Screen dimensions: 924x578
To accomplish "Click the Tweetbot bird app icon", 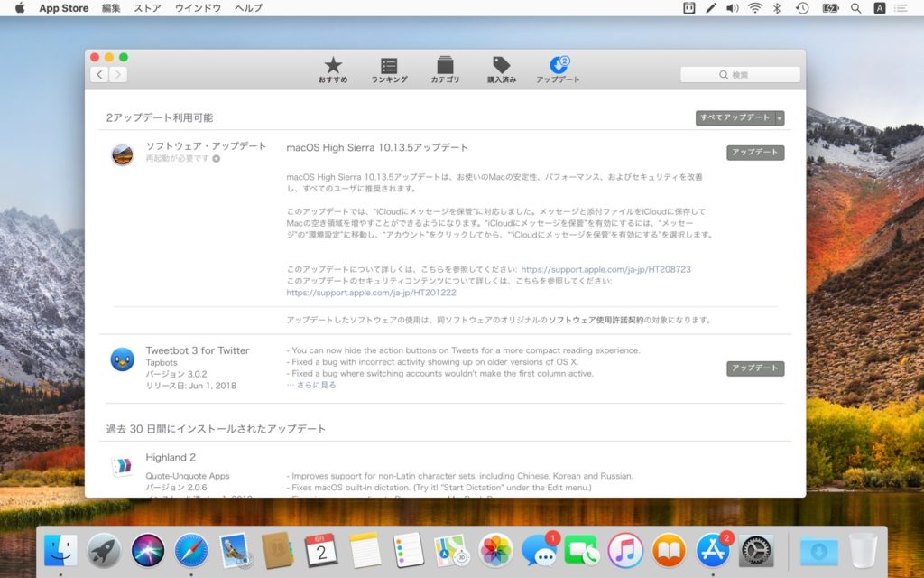I will (x=122, y=359).
